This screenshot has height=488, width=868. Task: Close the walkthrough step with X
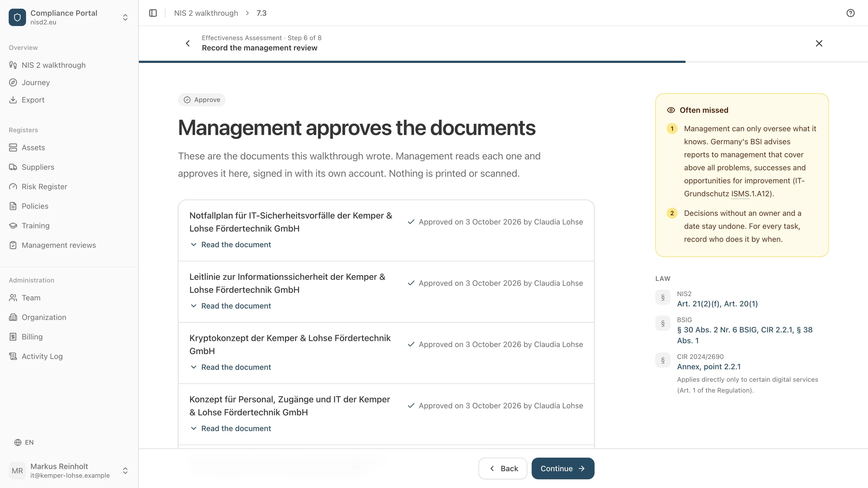(819, 43)
